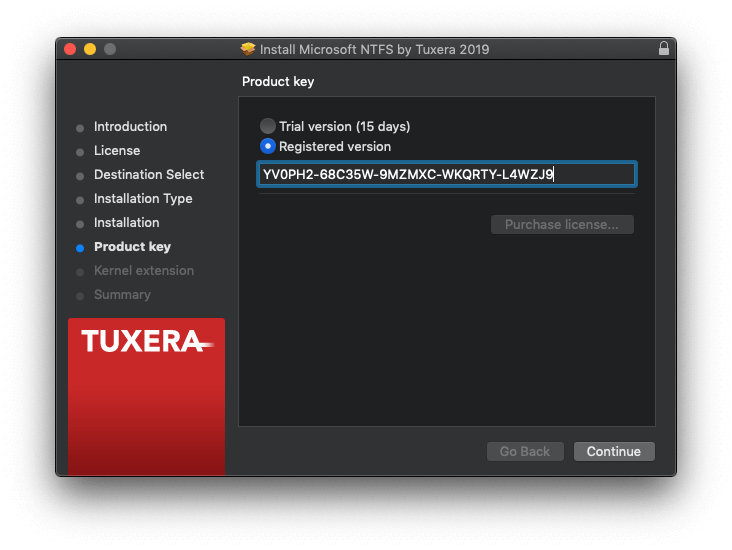Close the installer window with red button
Image resolution: width=732 pixels, height=550 pixels.
(70, 49)
